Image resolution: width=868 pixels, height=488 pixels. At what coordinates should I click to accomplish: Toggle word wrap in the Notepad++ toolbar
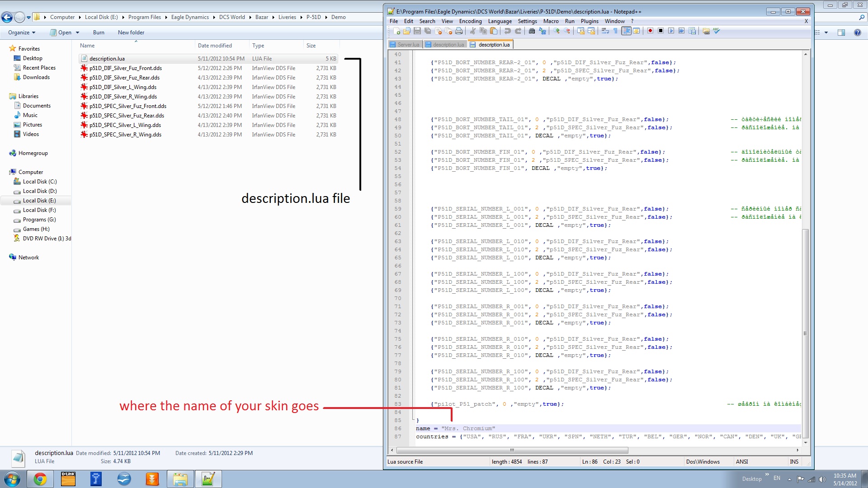tap(605, 31)
